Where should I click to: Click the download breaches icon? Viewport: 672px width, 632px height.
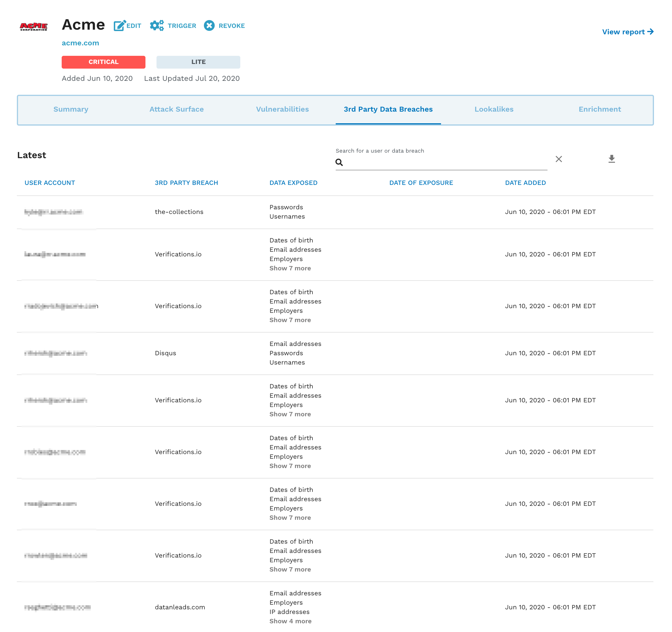point(611,159)
